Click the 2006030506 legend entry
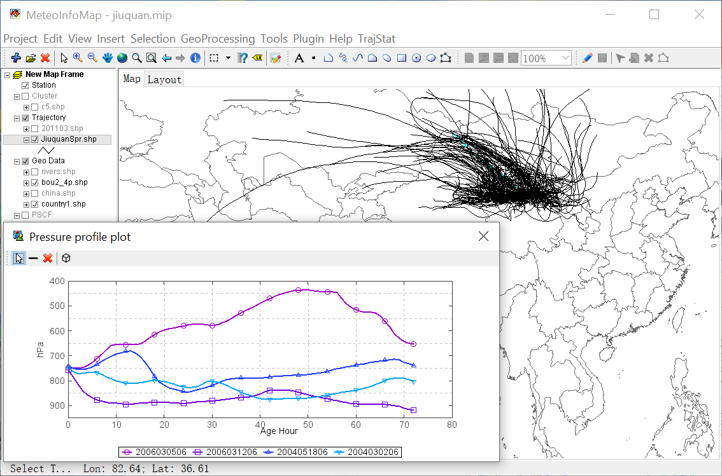The width and height of the screenshot is (722, 476). pos(154,452)
